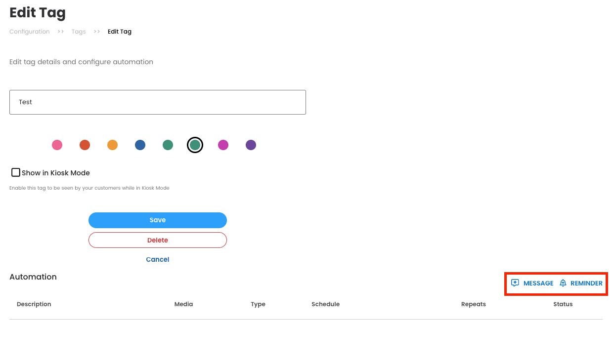Click the reminder bell icon
616x364 pixels.
pos(563,283)
